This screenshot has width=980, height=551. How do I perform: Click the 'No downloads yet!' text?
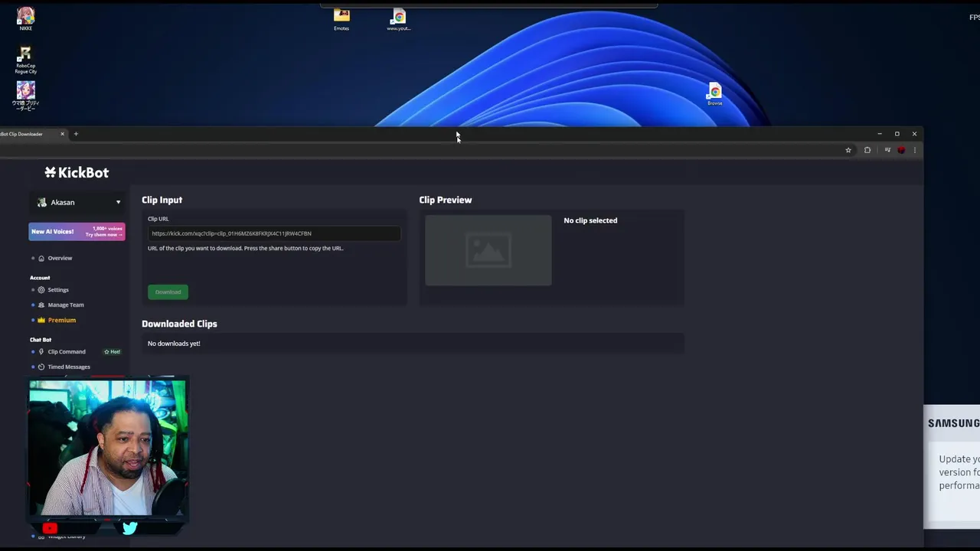coord(174,344)
